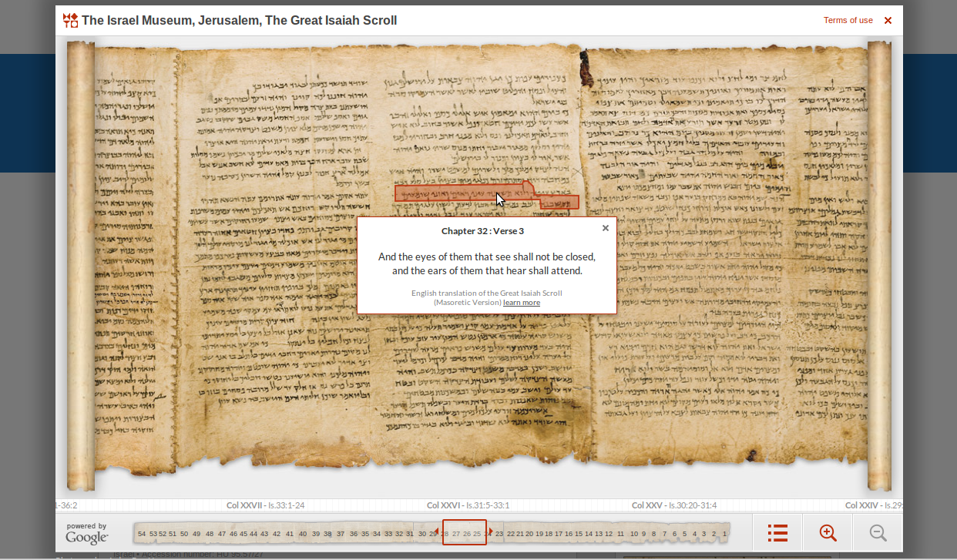Select the 'Col XXVI - Is.31:5-33:1' label

pyautogui.click(x=468, y=505)
